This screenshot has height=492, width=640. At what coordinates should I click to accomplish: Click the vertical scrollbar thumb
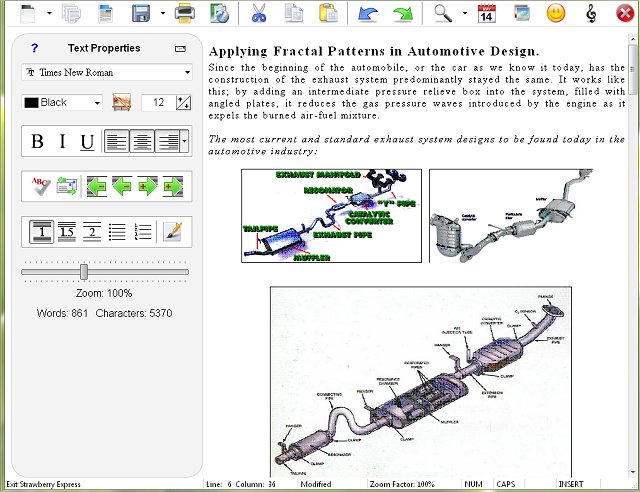(633, 70)
